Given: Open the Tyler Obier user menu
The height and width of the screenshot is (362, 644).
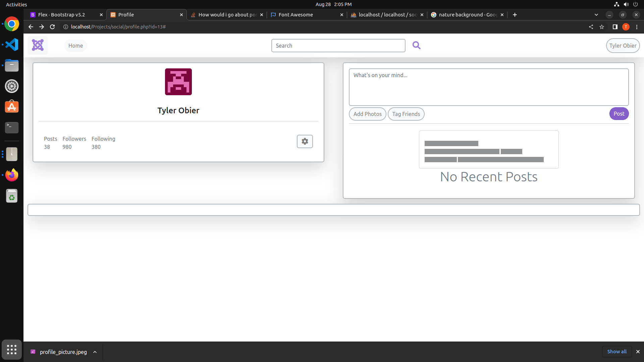Looking at the screenshot, I should point(623,46).
